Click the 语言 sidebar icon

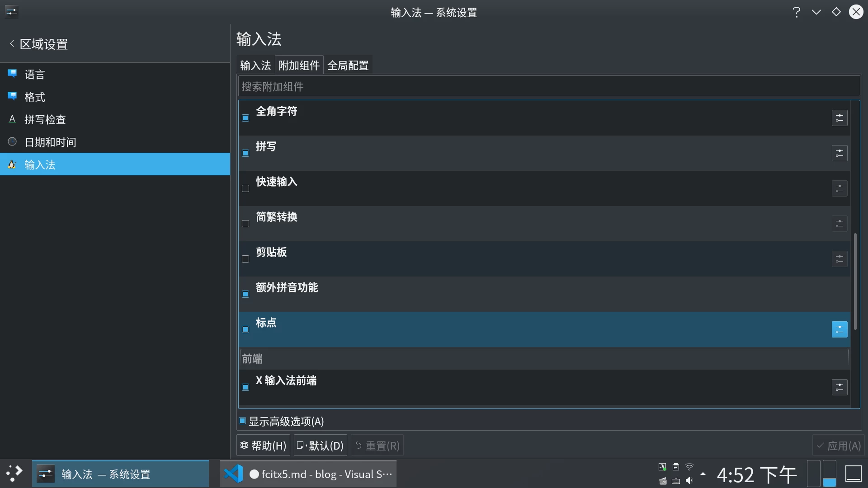point(12,73)
